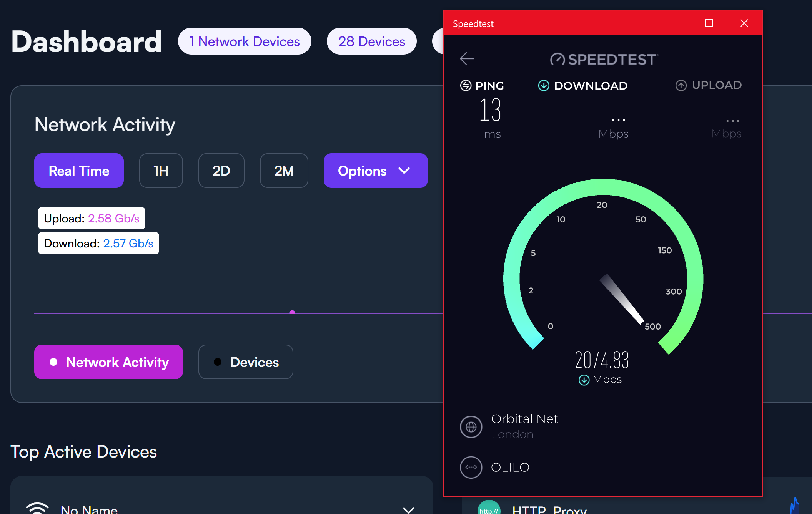The width and height of the screenshot is (812, 514).
Task: Click the London server location text
Action: click(x=512, y=434)
